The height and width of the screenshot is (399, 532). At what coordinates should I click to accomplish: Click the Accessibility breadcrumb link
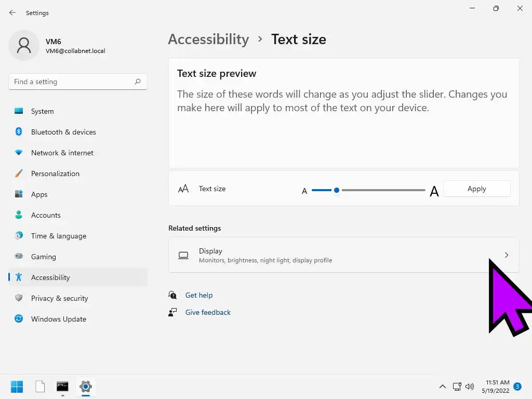tap(208, 39)
